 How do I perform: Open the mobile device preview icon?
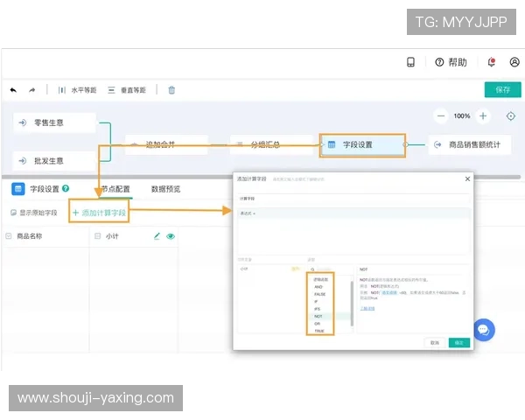pos(410,62)
